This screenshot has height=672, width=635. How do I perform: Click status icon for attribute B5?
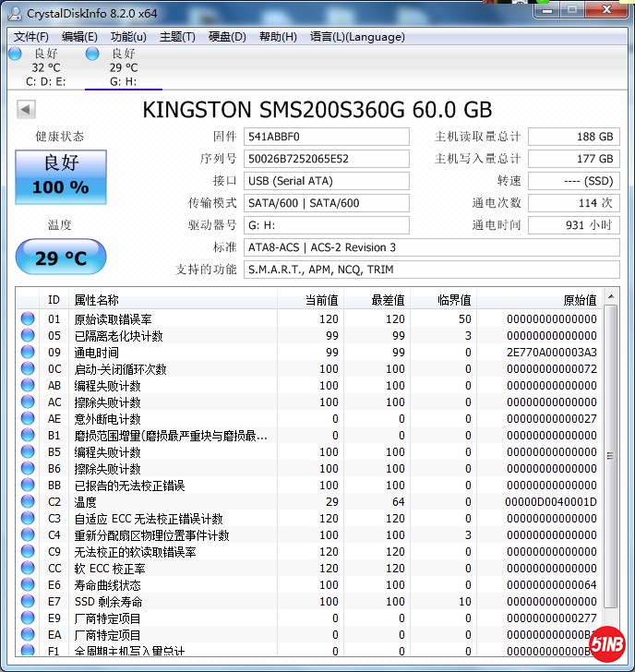28,451
